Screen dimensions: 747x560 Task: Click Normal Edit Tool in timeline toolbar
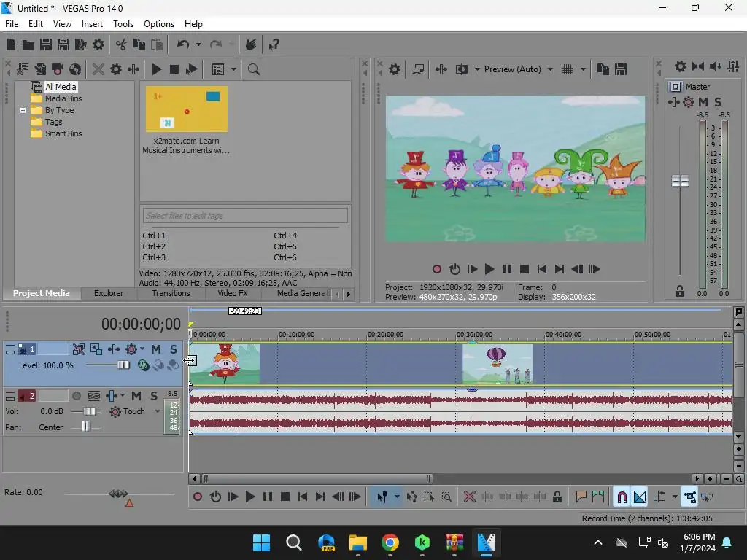[382, 497]
